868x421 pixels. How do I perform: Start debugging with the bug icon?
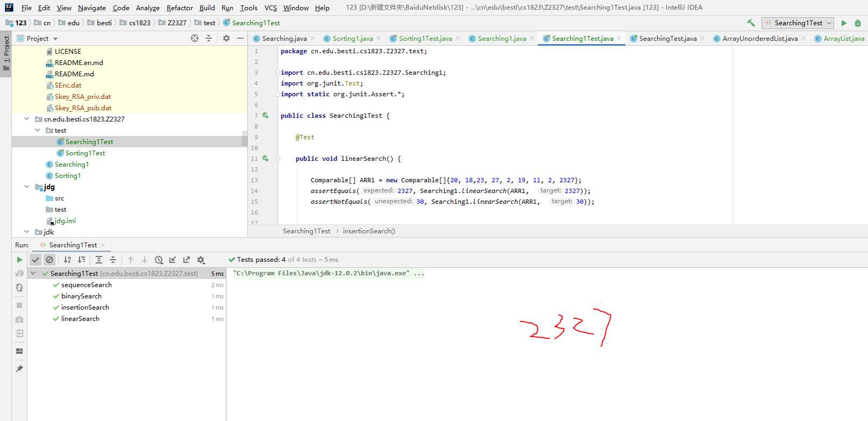click(x=858, y=23)
